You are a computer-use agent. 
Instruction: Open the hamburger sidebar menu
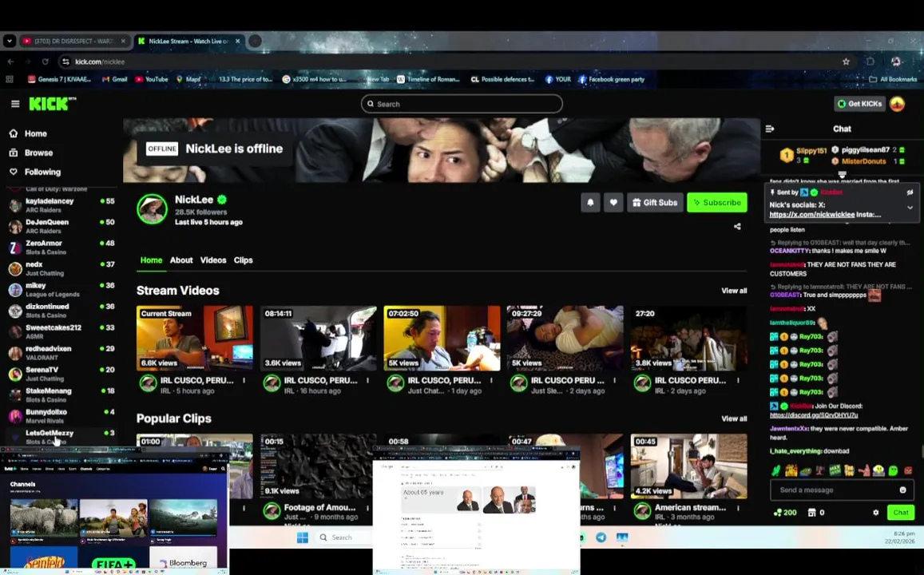tap(15, 104)
